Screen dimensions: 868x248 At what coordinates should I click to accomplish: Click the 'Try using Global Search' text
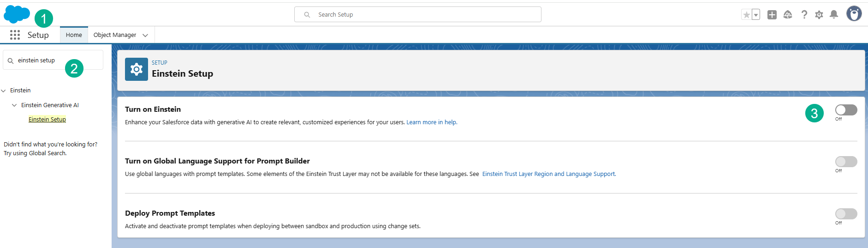point(35,153)
